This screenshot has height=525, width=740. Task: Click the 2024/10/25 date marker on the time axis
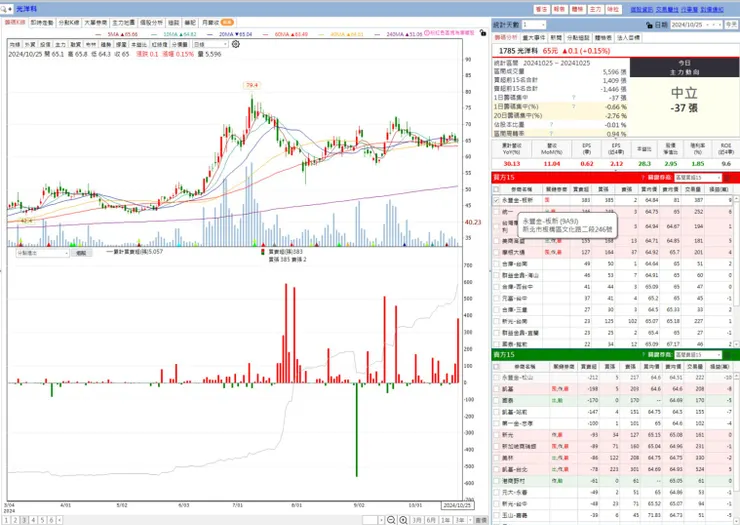click(x=457, y=505)
